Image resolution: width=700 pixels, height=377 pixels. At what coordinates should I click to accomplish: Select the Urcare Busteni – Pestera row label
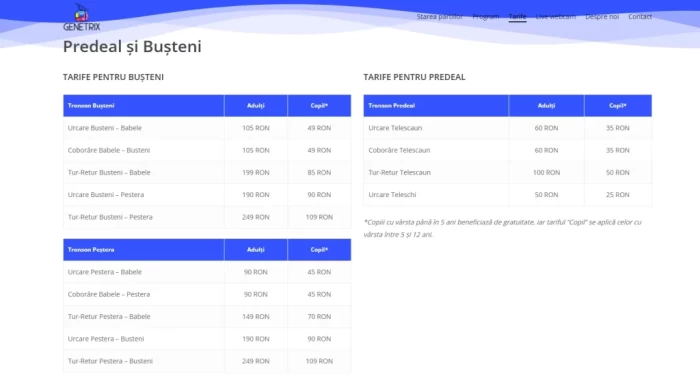pos(106,195)
